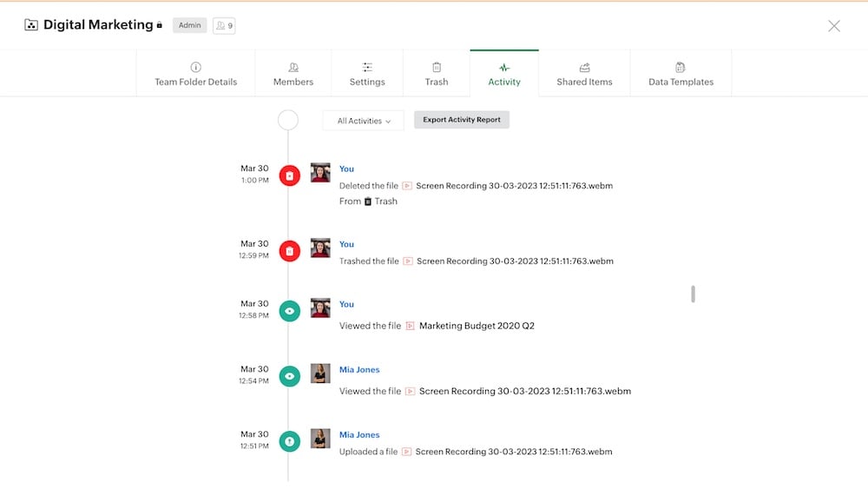This screenshot has width=868, height=496.
Task: Click the activity list scrollbar thumb
Action: [x=693, y=294]
